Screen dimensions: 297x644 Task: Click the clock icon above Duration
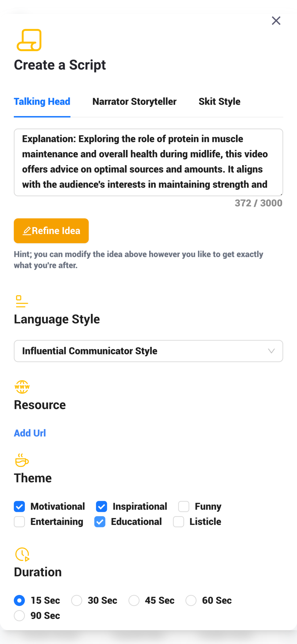click(x=22, y=554)
